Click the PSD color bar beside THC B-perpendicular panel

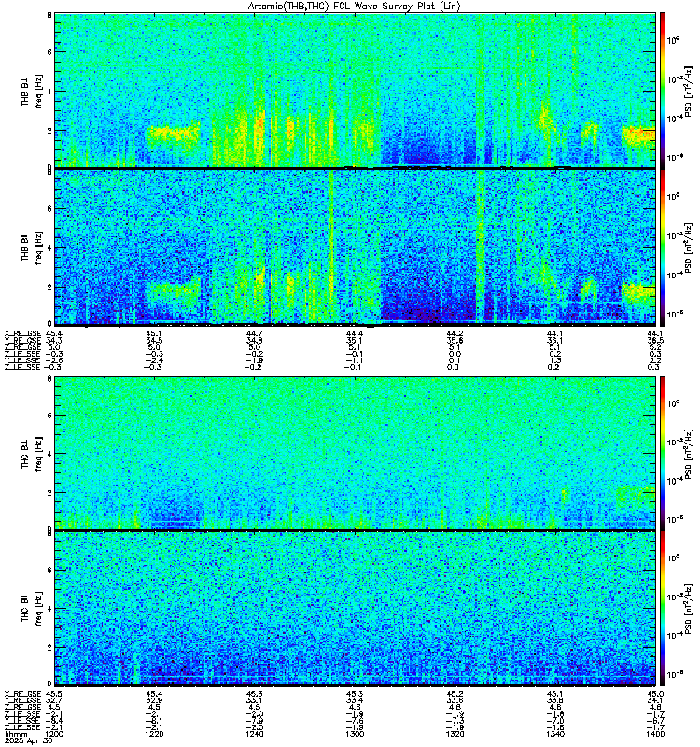tap(663, 453)
